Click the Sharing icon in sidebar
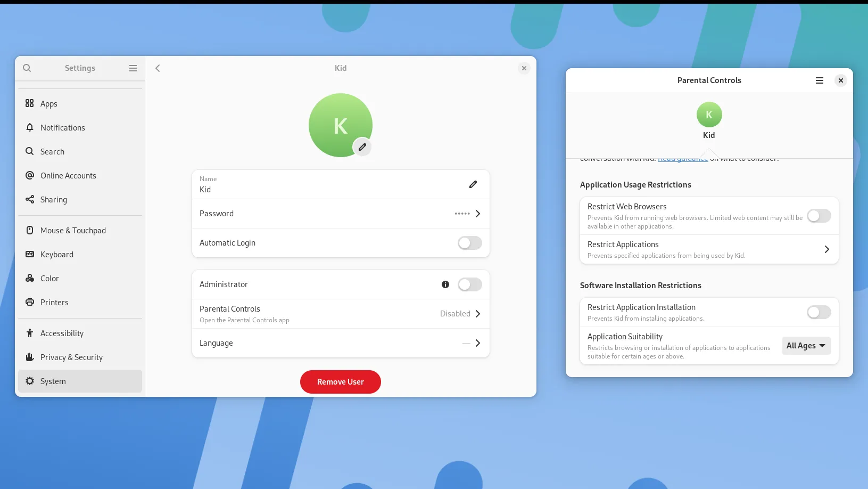 (x=30, y=199)
